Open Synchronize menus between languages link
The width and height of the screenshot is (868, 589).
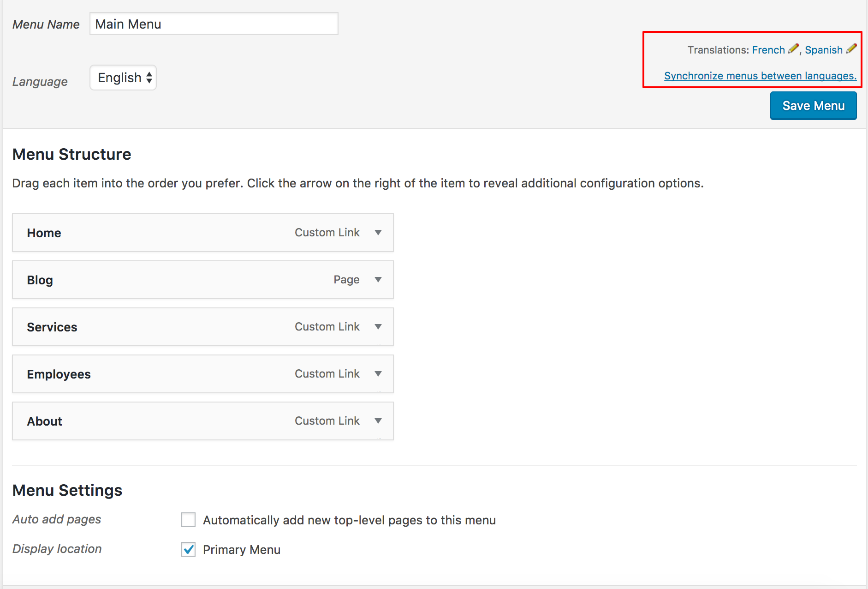click(760, 76)
